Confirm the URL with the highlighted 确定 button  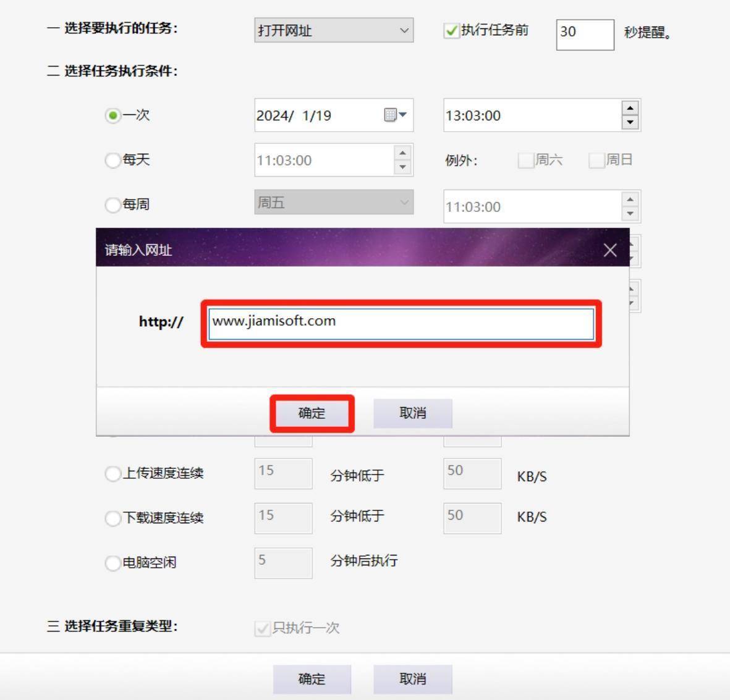312,413
